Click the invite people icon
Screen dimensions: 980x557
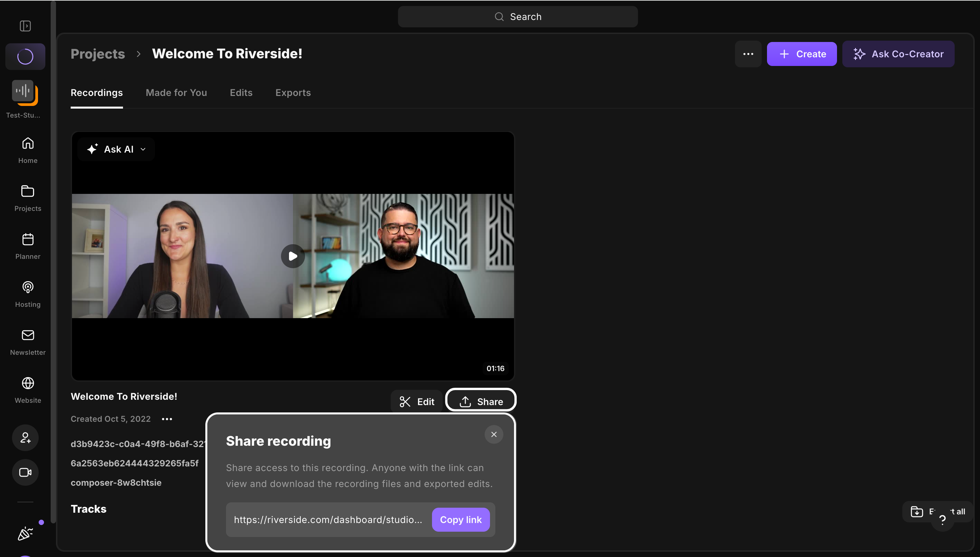coord(25,438)
